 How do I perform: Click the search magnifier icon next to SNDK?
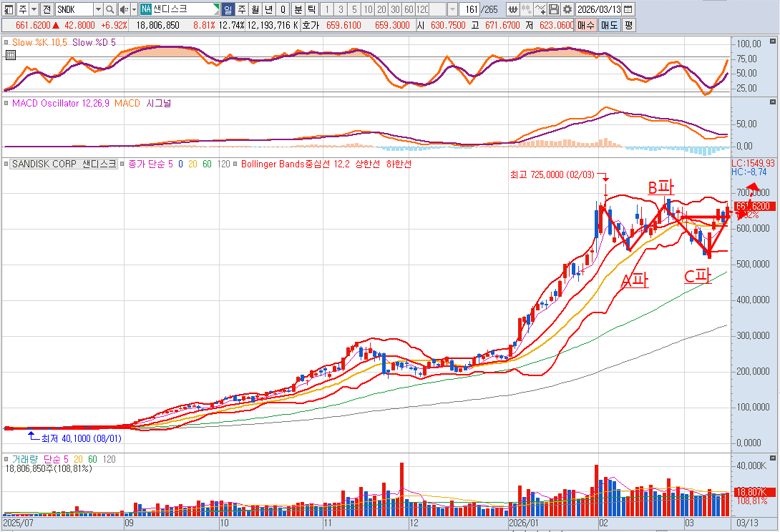[109, 9]
